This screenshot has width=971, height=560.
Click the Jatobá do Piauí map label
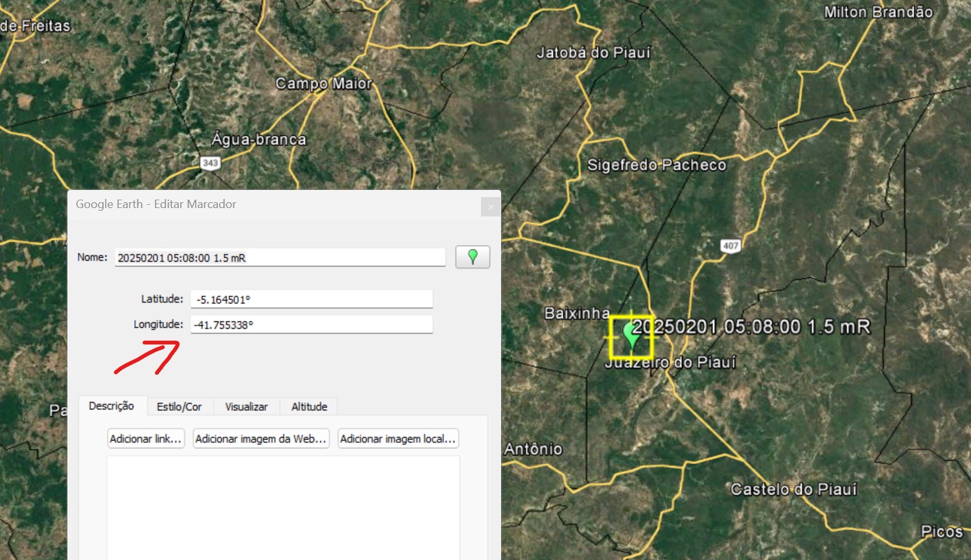click(x=593, y=52)
